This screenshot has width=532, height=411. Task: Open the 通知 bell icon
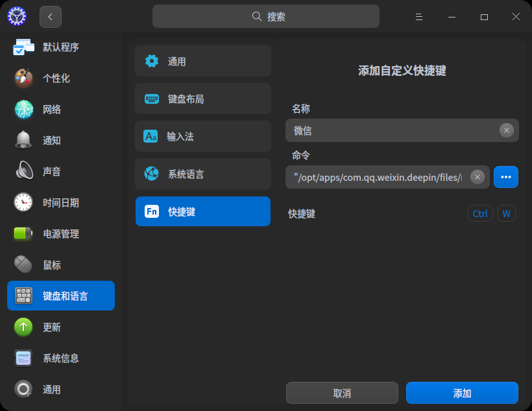tap(23, 140)
